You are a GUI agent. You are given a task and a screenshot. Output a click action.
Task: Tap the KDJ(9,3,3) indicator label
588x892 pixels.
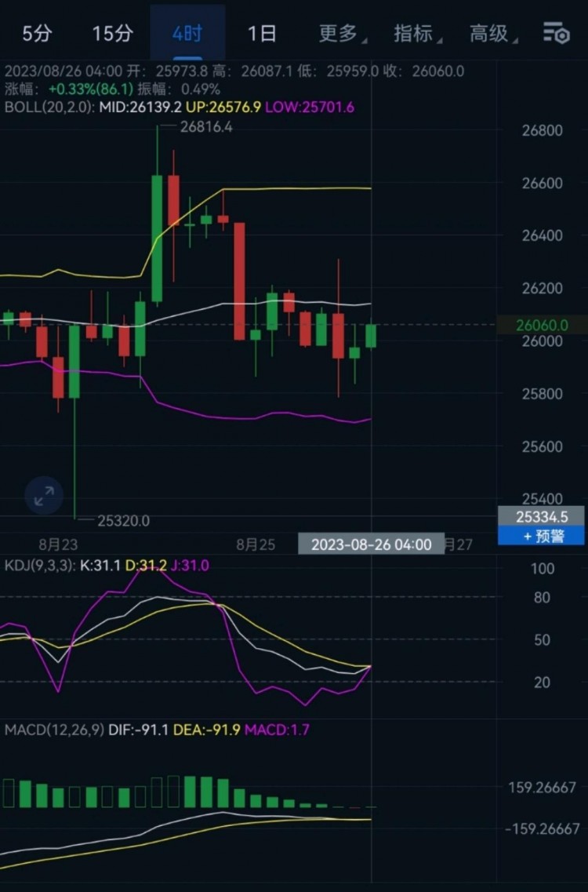pos(40,566)
